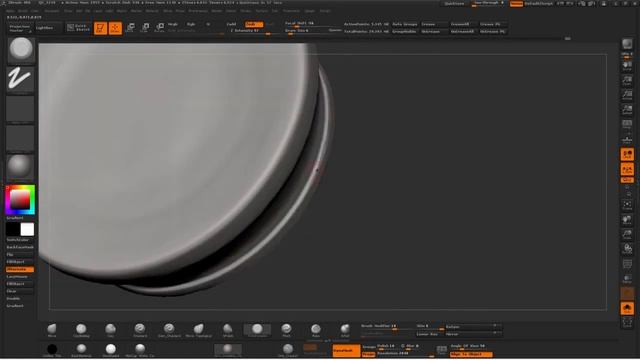Toggle the Zadd button
This screenshot has width=640, height=360.
tap(231, 24)
